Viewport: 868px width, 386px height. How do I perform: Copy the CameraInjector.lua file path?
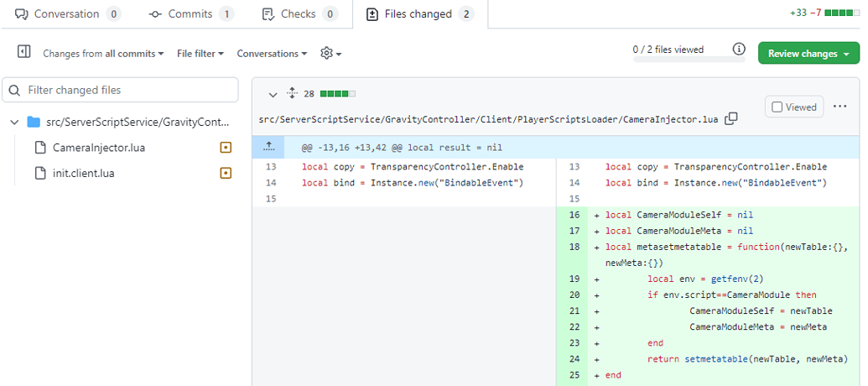tap(731, 119)
